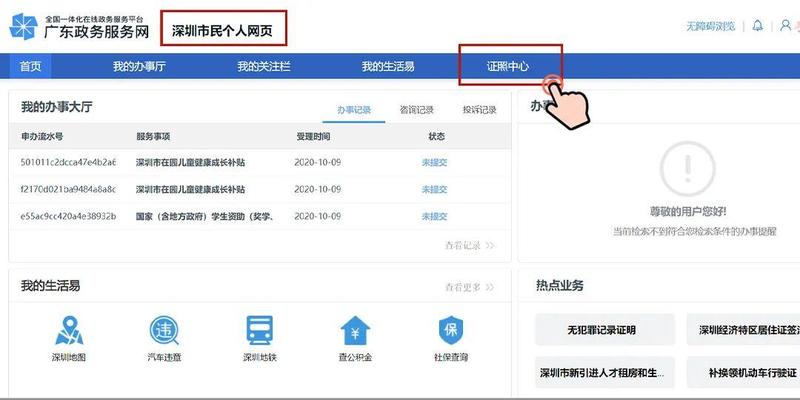800x400 pixels.
Task: Expand 查看记录 to view more records
Action: coord(469,245)
